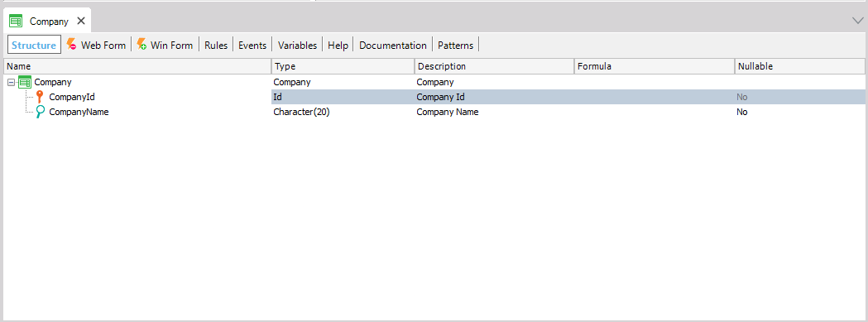The image size is (868, 322).
Task: Select the Company Name description cell
Action: (494, 112)
